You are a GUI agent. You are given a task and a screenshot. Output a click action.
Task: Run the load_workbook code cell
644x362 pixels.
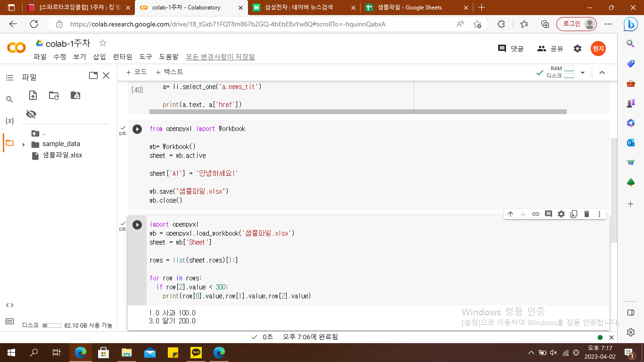click(137, 225)
